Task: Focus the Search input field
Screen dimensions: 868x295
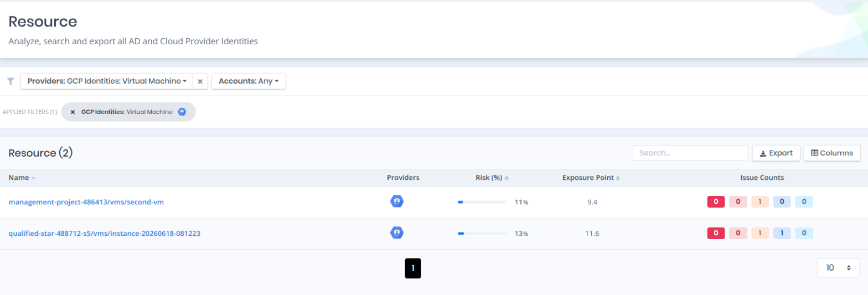Action: click(690, 153)
